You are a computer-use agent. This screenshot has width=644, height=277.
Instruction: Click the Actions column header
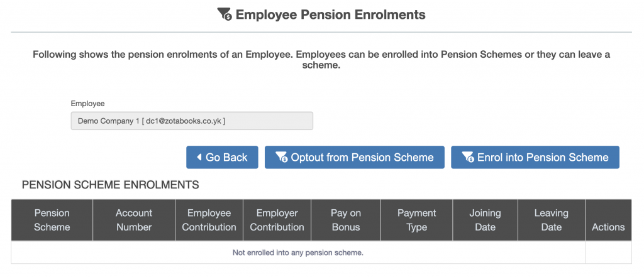pos(608,227)
